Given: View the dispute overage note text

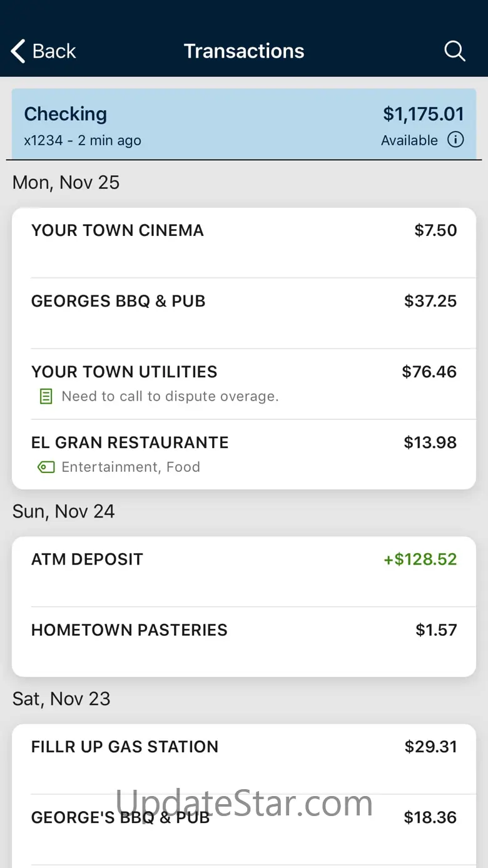Looking at the screenshot, I should 170,396.
